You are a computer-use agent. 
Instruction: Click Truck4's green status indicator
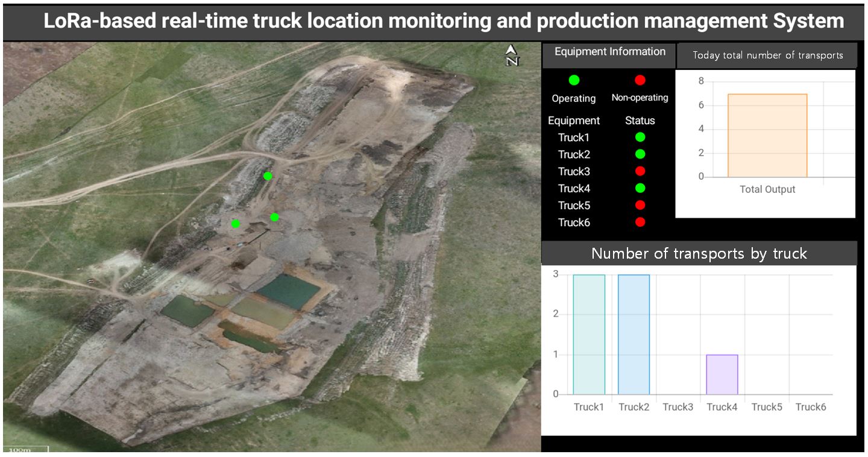click(x=640, y=188)
